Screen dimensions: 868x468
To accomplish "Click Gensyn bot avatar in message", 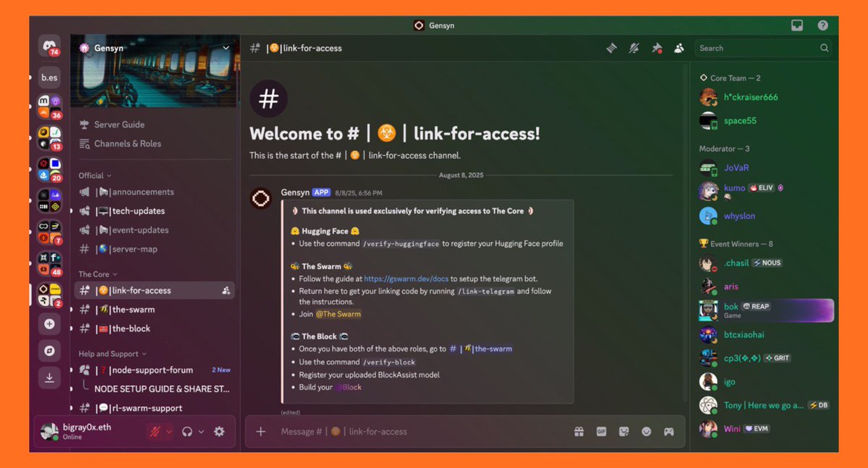I will click(261, 198).
